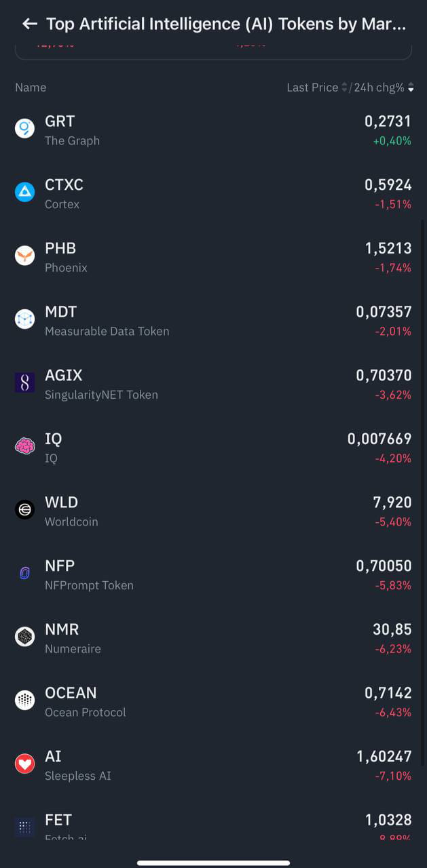Click the 24h chg% sort arrows
This screenshot has height=868, width=427.
pyautogui.click(x=412, y=87)
